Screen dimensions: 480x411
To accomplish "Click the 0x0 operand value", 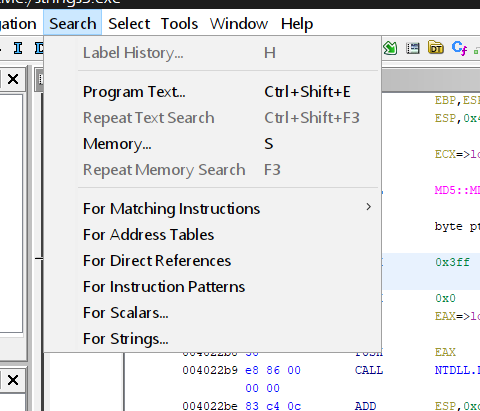I will pyautogui.click(x=445, y=298).
